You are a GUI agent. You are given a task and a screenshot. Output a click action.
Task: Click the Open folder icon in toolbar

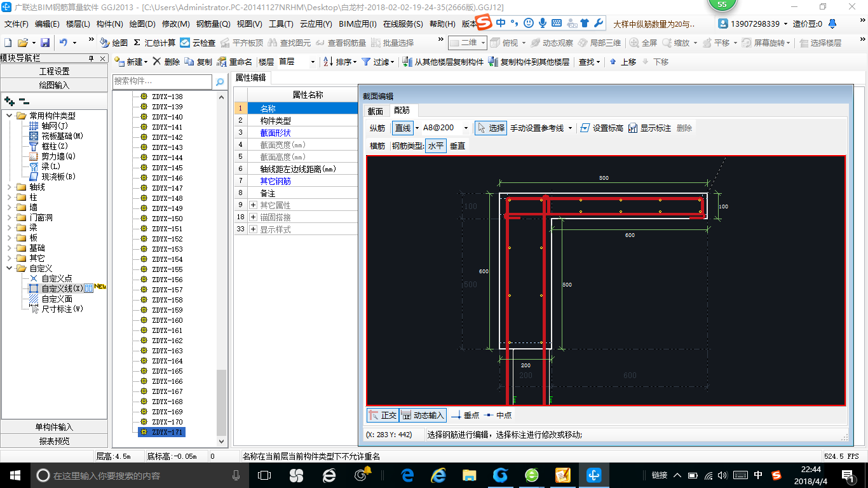(22, 43)
